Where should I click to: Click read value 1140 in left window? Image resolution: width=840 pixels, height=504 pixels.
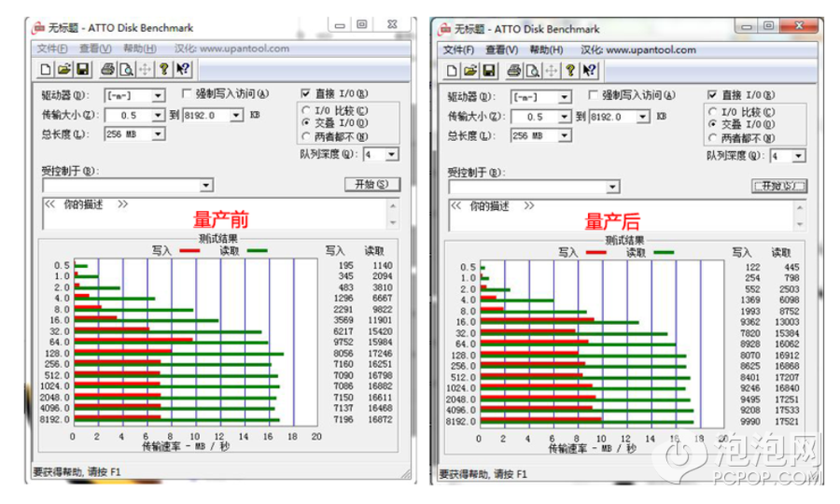382,265
